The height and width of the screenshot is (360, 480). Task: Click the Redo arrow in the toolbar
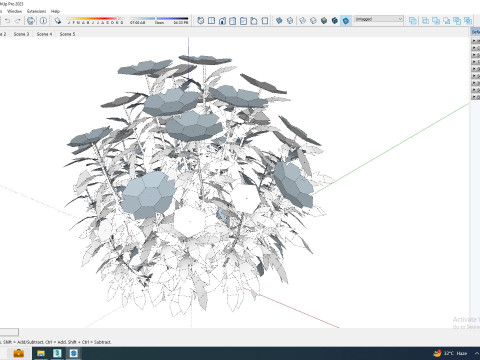pyautogui.click(x=18, y=21)
